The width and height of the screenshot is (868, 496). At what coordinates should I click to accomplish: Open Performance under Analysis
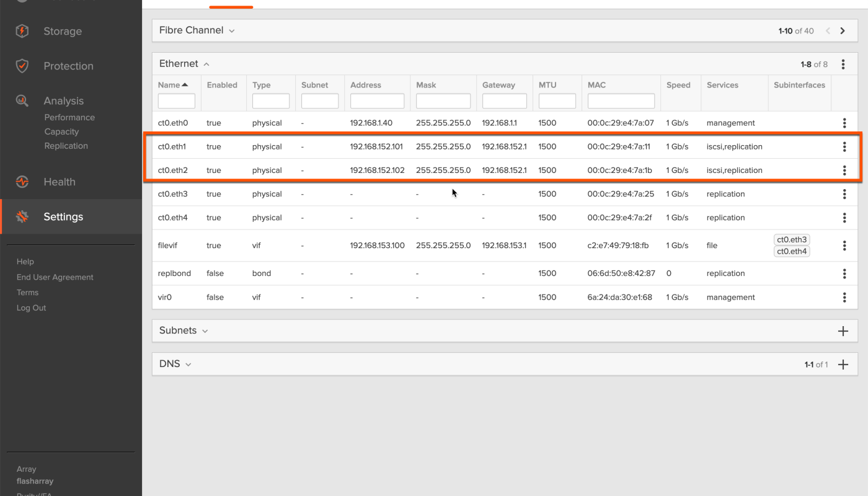coord(69,117)
